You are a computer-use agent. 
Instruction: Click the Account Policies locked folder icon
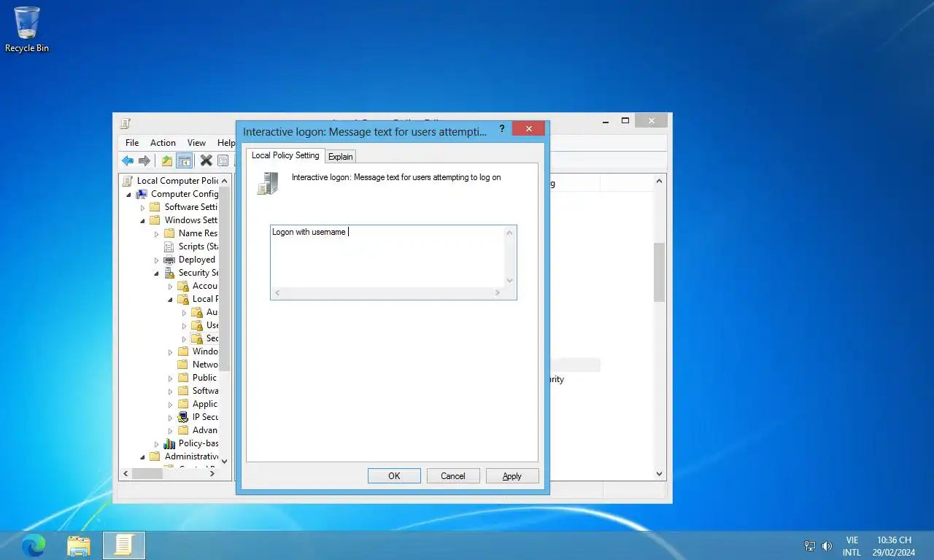(183, 286)
